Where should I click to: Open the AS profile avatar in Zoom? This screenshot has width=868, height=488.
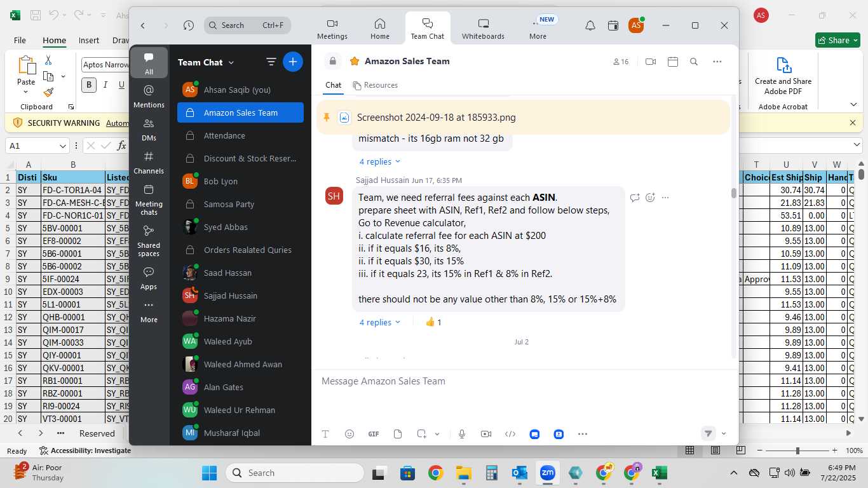[x=635, y=25]
